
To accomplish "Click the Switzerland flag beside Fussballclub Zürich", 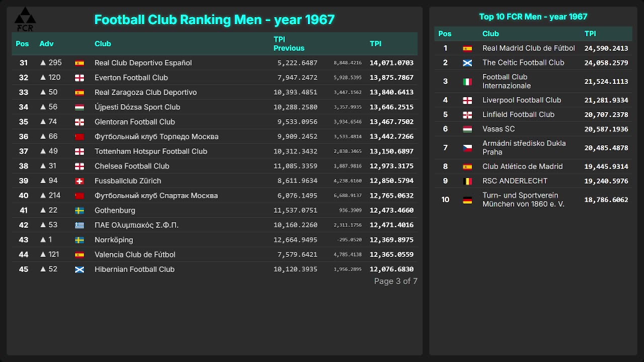I will [79, 181].
